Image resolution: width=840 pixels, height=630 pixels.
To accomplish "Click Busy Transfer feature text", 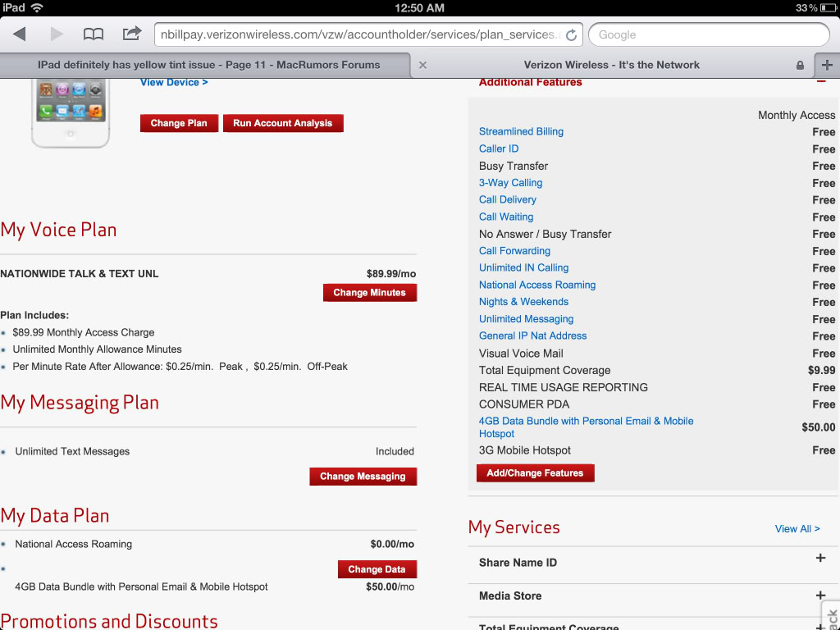I will click(514, 166).
